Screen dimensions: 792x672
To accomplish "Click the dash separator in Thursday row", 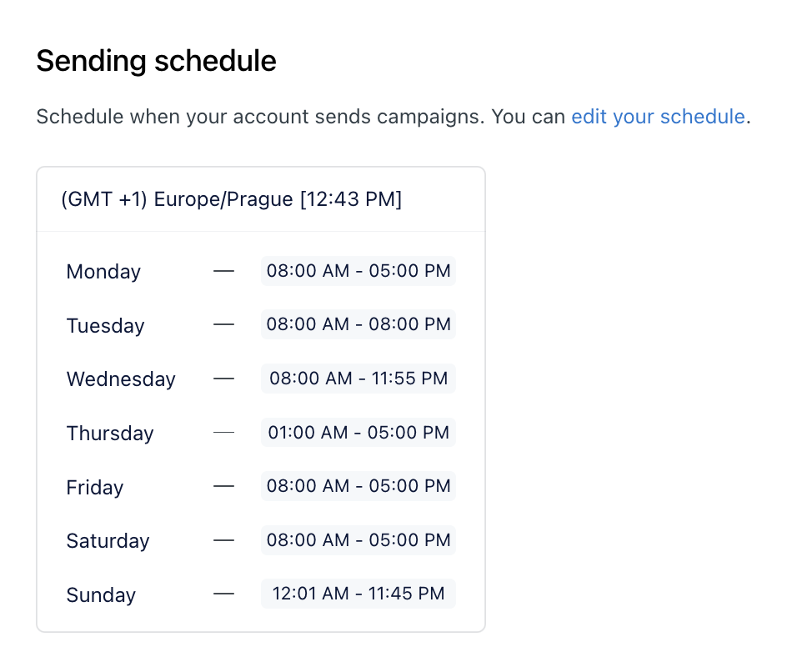I will tap(223, 433).
